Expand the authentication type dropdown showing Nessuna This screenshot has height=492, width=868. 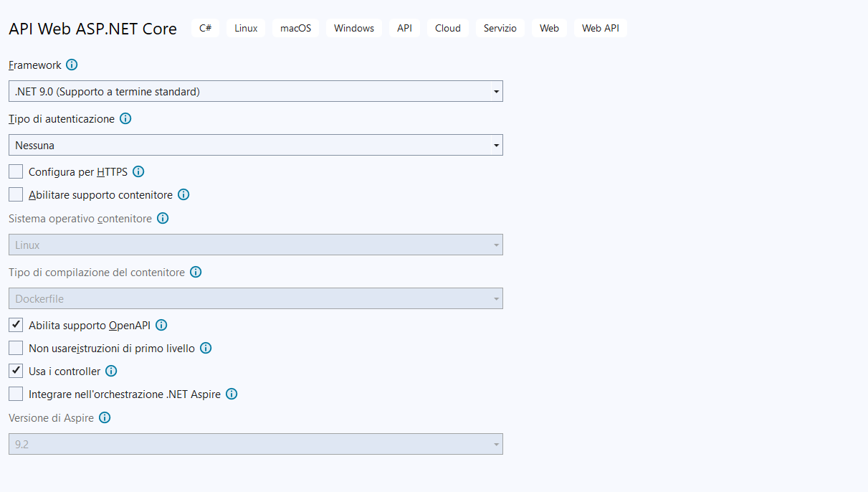255,145
